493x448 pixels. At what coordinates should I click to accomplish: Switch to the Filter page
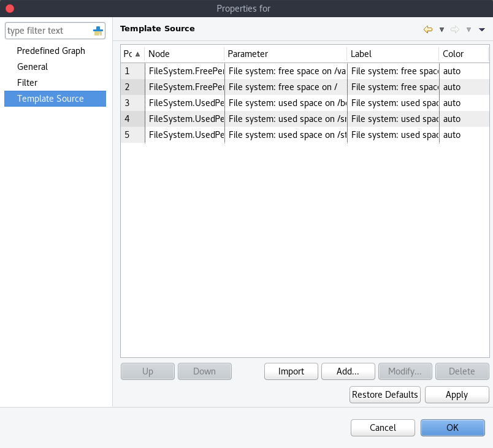[28, 83]
